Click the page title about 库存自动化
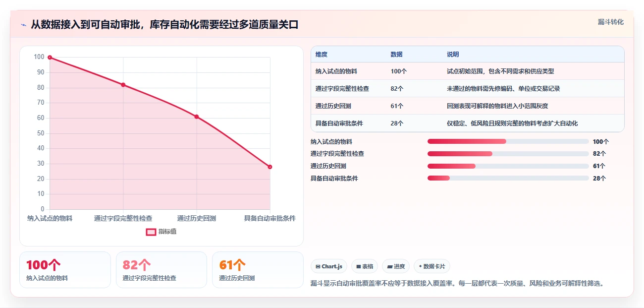Screen dimensions: 644x308 [164, 25]
